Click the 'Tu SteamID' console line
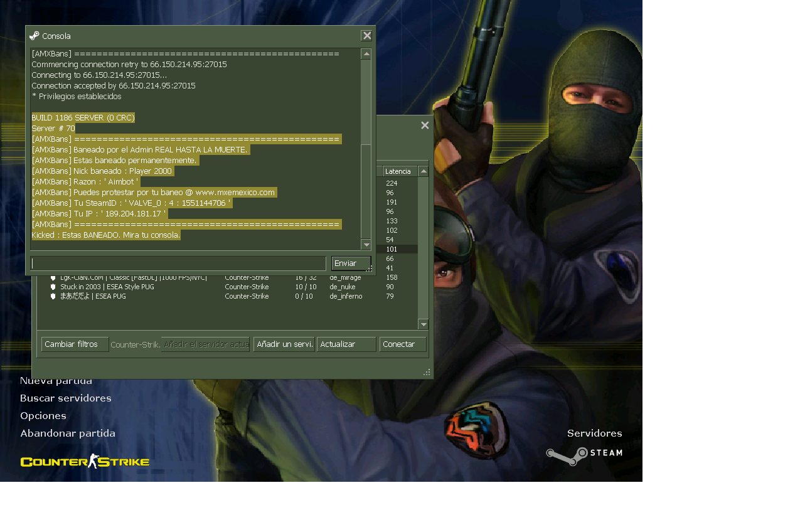Image resolution: width=805 pixels, height=532 pixels. [132, 203]
